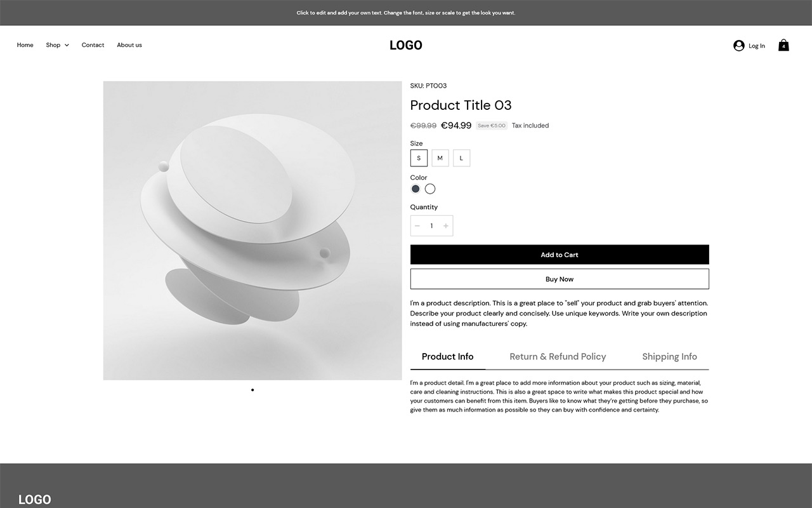Click the Buy Now button

coord(560,279)
